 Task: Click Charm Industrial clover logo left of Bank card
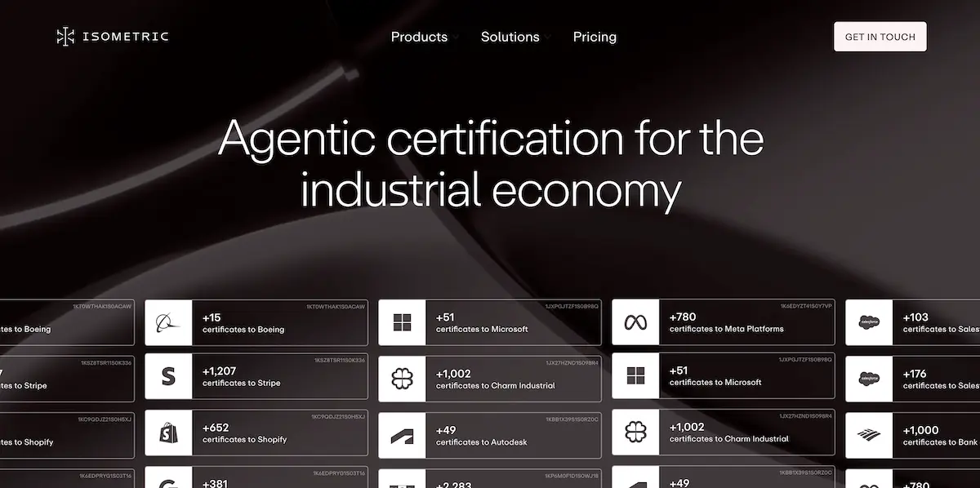(x=635, y=433)
